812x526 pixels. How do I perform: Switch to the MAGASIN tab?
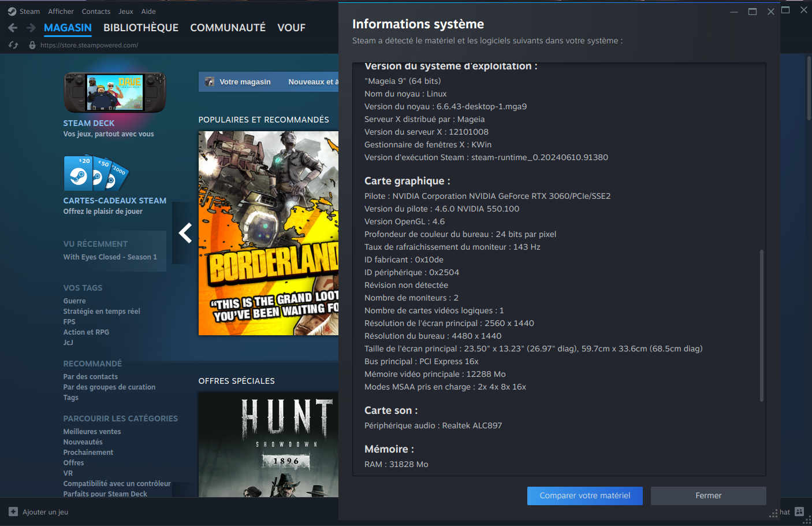[x=68, y=28]
